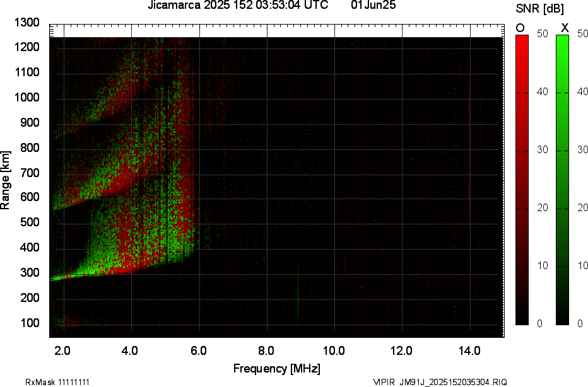
Task: Click the red O-mode color bar
Action: 522,180
